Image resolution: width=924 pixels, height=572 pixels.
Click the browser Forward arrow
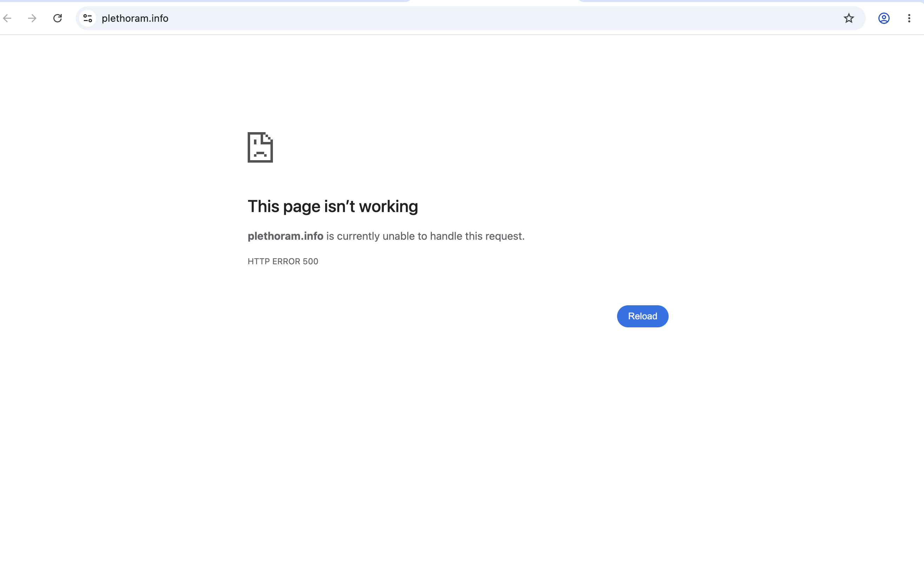[x=33, y=18]
